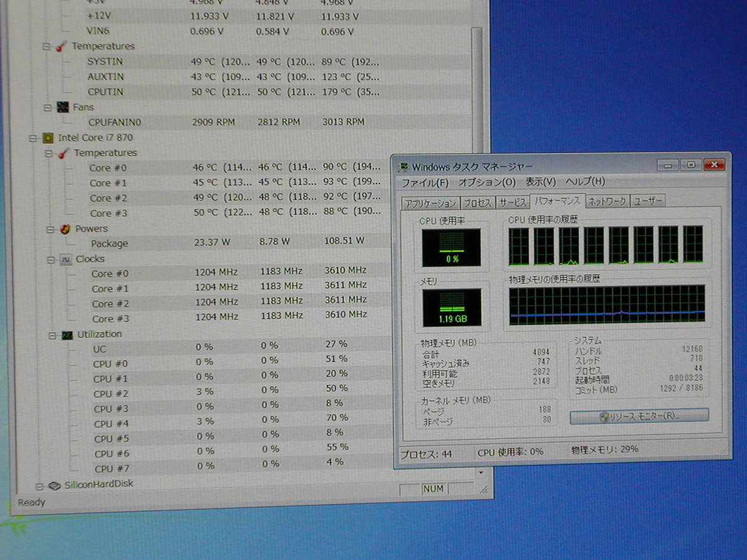Screen dimensions: 747x560
Task: Click the scrollbar down arrow in monitor
Action: (480, 474)
